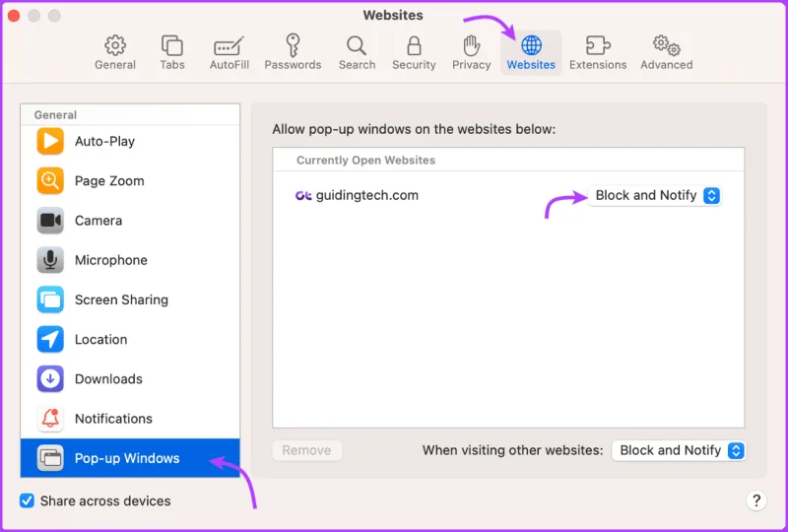Click the Page Zoom magnifier icon
Screen dimensions: 788x532
click(50, 181)
